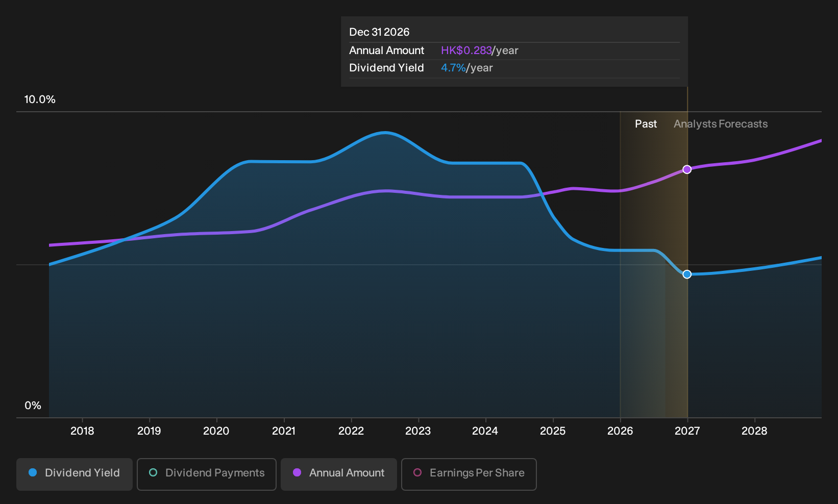Click the 2025 x-axis label

[x=553, y=431]
